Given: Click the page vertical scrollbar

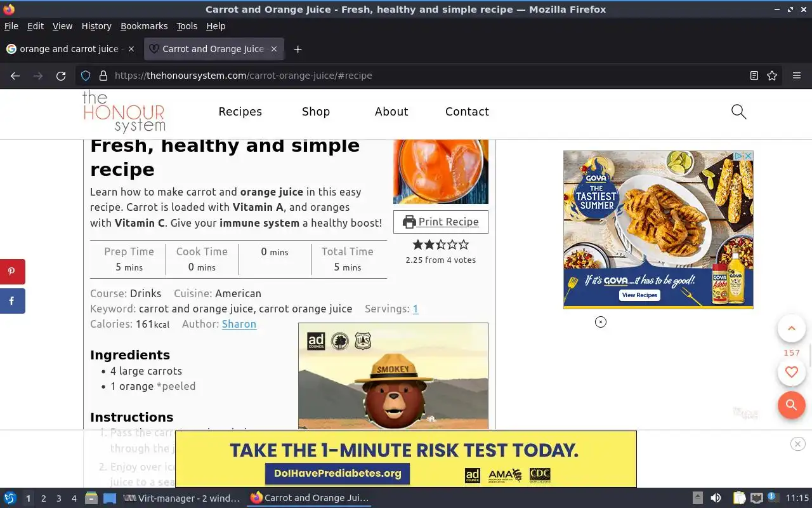Looking at the screenshot, I should click(809, 356).
